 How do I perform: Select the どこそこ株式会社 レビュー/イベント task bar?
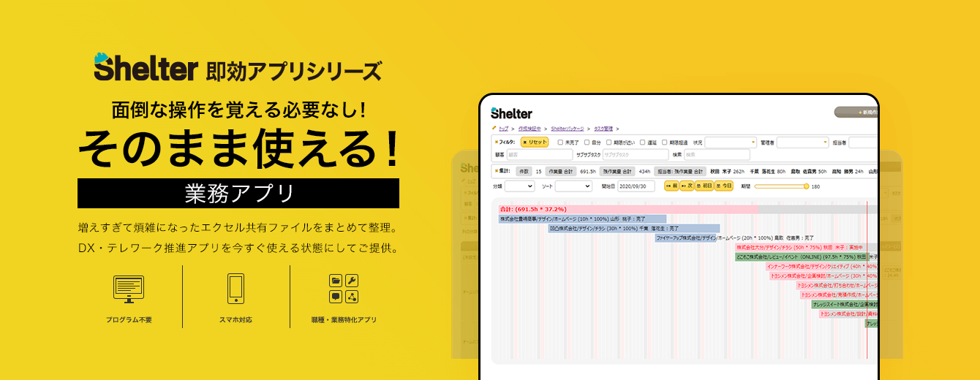[x=802, y=256]
